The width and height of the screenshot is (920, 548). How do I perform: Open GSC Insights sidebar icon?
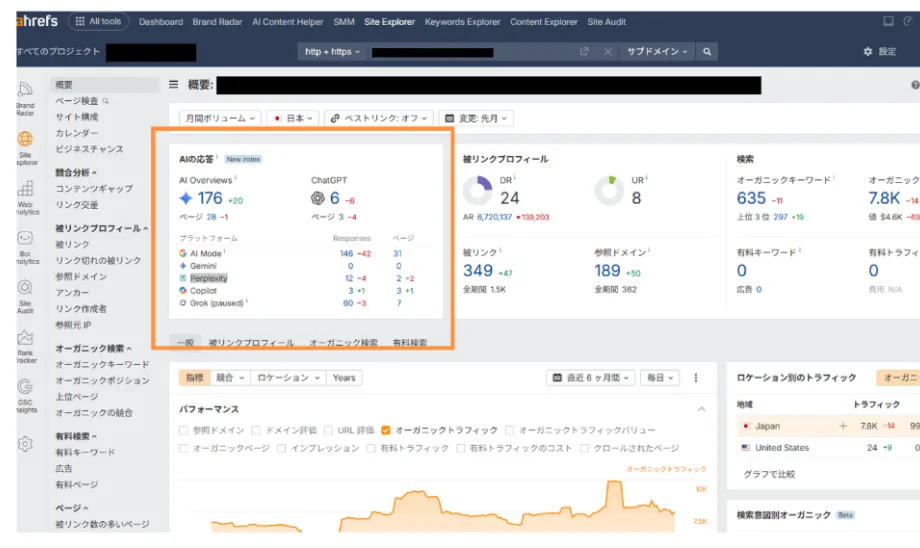[25, 395]
